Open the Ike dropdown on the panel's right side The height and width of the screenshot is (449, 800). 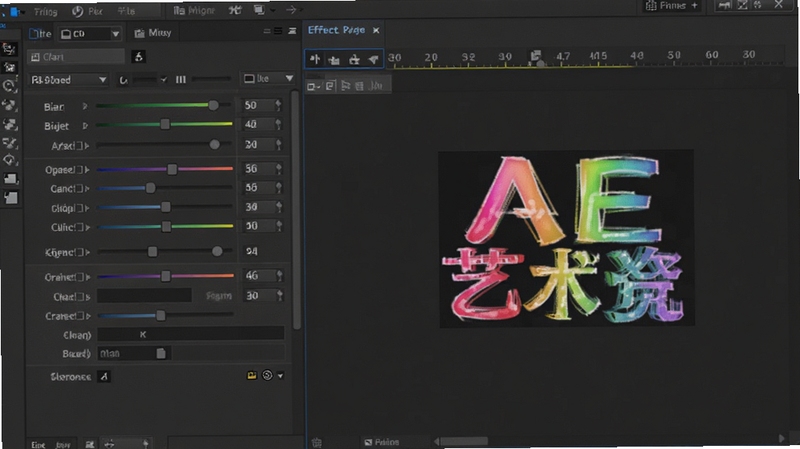[268, 79]
